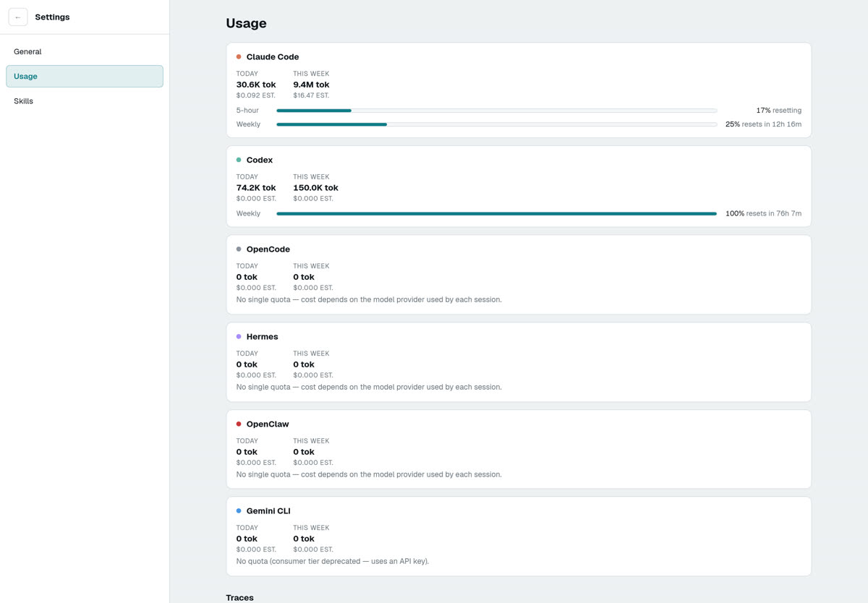868x603 pixels.
Task: Click the $16.47 EST. cost
Action: coord(311,95)
